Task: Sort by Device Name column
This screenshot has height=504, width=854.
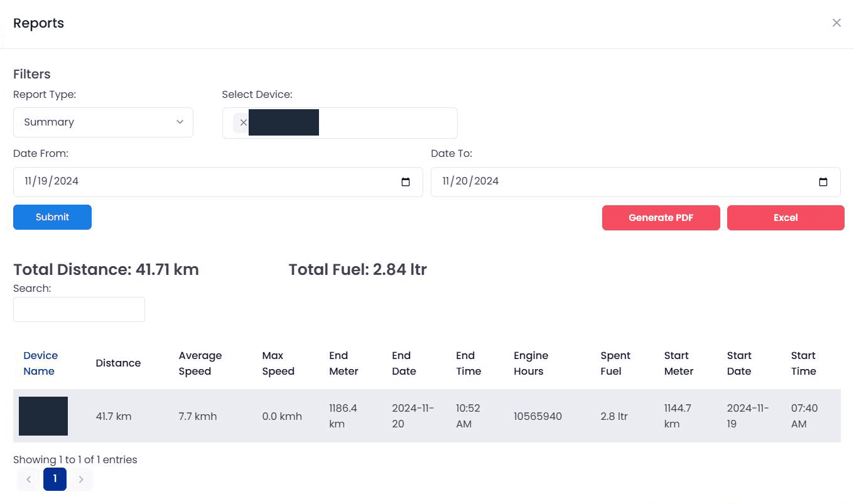Action: tap(41, 363)
